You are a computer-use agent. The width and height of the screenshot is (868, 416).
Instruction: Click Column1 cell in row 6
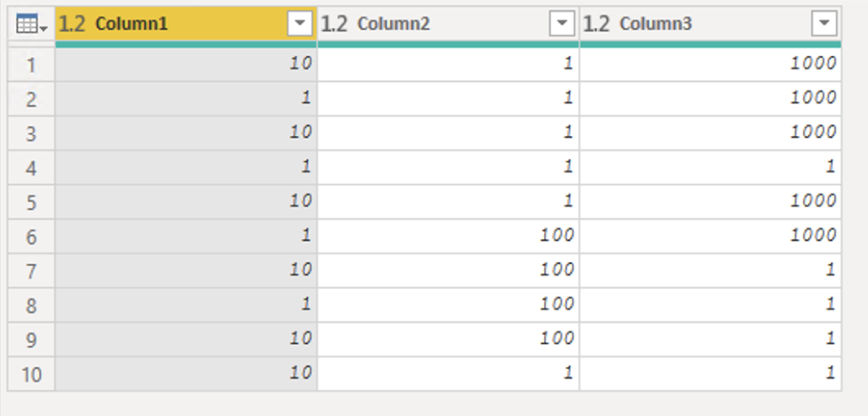click(x=186, y=237)
